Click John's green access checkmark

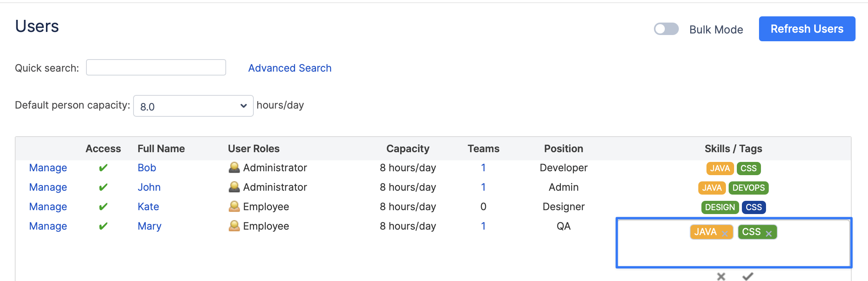tap(103, 187)
